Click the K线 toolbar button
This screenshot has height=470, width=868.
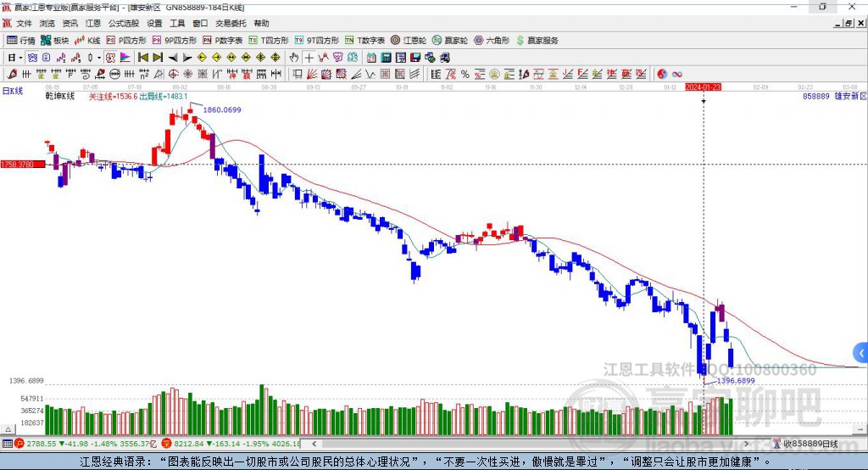click(87, 41)
